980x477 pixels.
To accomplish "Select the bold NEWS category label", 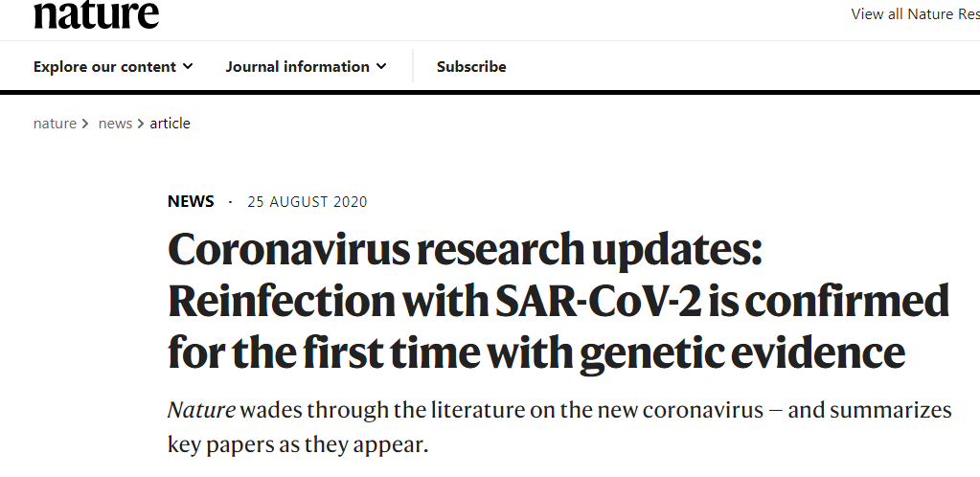I will coord(191,202).
